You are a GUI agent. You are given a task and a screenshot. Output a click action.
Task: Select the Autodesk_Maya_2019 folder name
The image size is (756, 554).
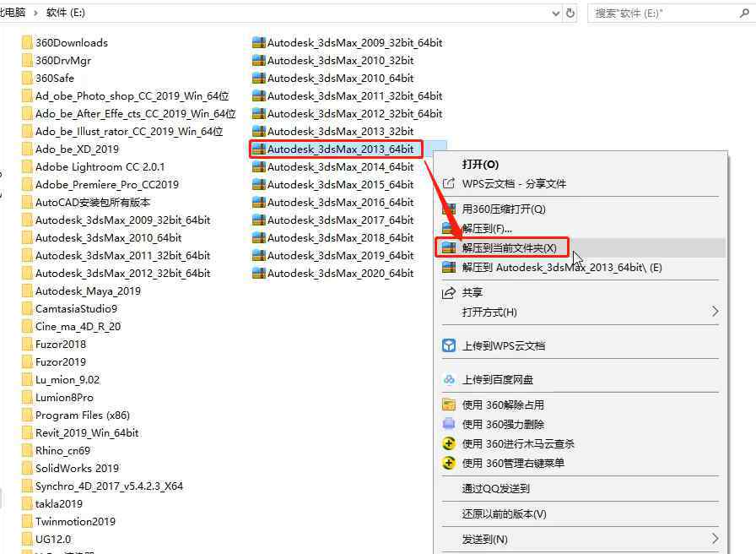(89, 291)
